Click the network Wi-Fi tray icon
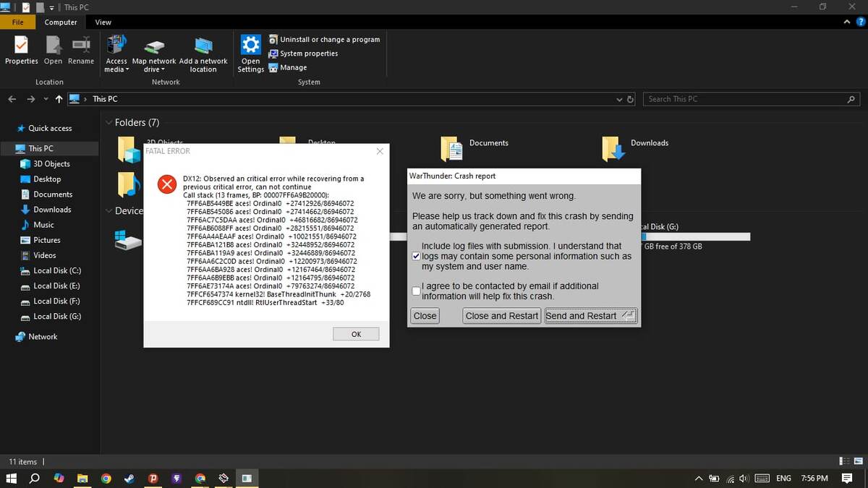Viewport: 868px width, 488px height. tap(730, 479)
